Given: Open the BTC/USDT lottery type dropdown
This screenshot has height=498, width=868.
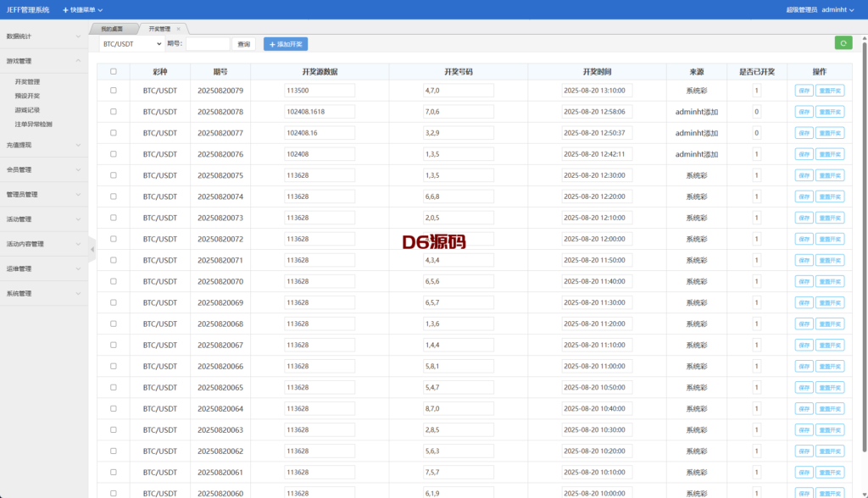Looking at the screenshot, I should click(131, 44).
